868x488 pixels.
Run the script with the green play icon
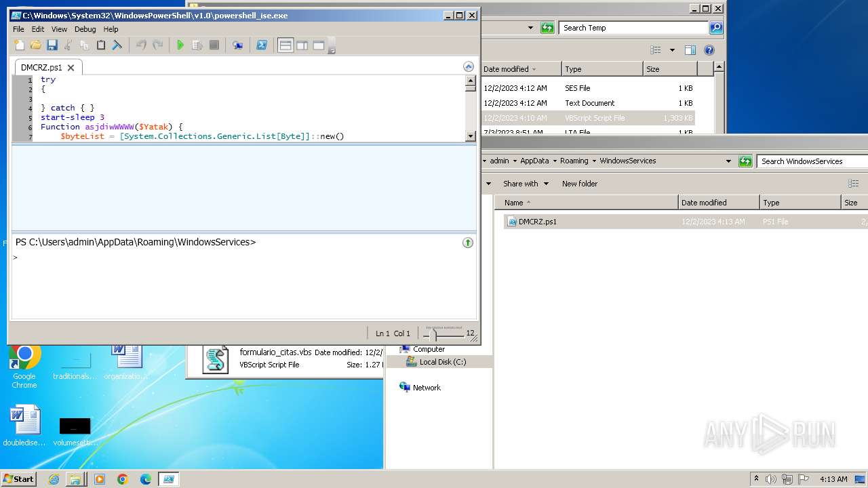[180, 45]
